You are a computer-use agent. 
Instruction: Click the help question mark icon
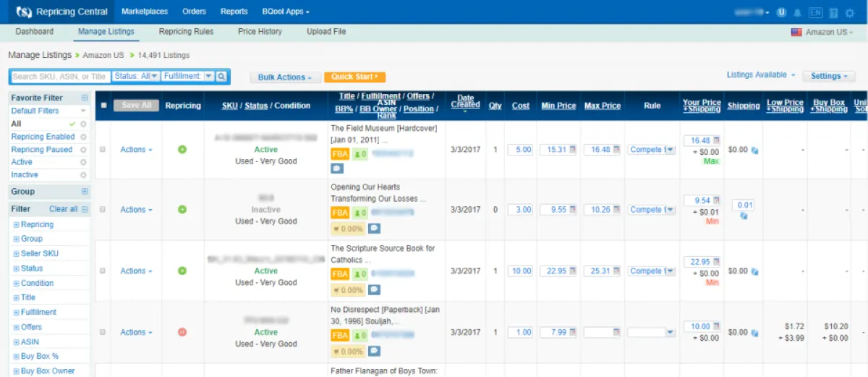click(x=833, y=12)
